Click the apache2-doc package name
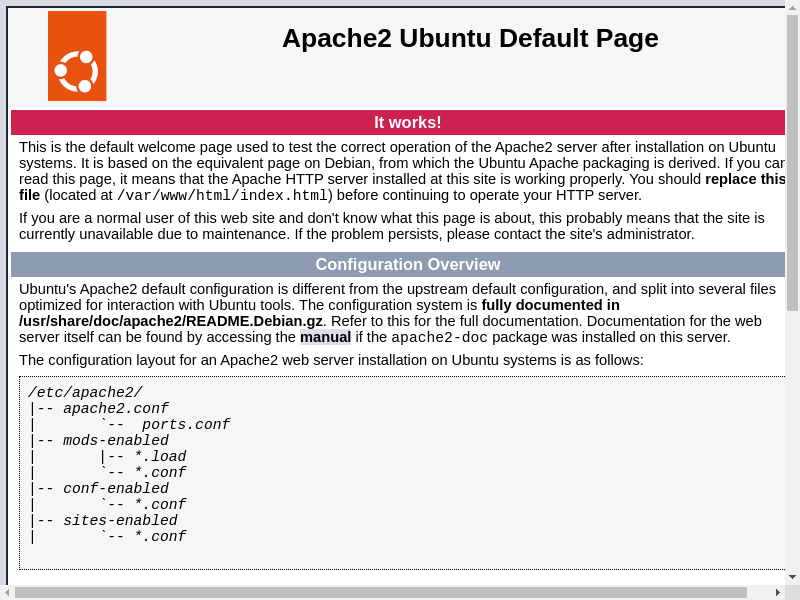The image size is (800, 600). tap(438, 338)
